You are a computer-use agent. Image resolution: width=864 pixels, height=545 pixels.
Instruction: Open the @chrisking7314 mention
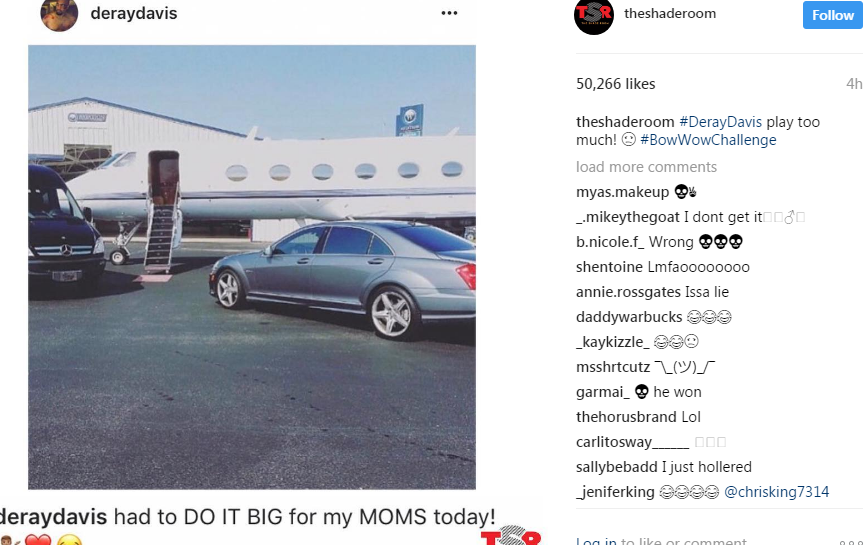coord(776,492)
